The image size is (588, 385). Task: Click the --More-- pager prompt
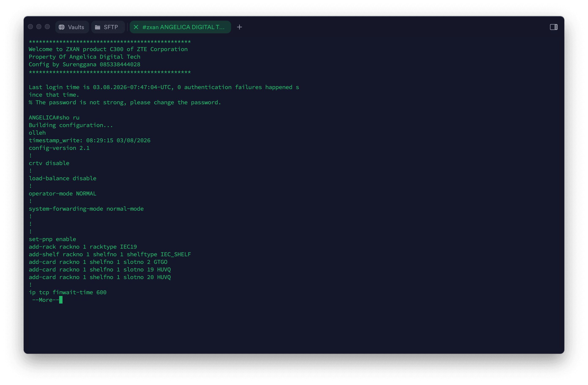pos(45,300)
